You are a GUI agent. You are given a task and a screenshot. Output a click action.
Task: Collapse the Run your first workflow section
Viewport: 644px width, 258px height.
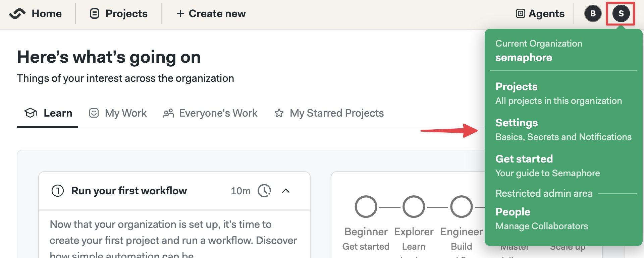(286, 191)
